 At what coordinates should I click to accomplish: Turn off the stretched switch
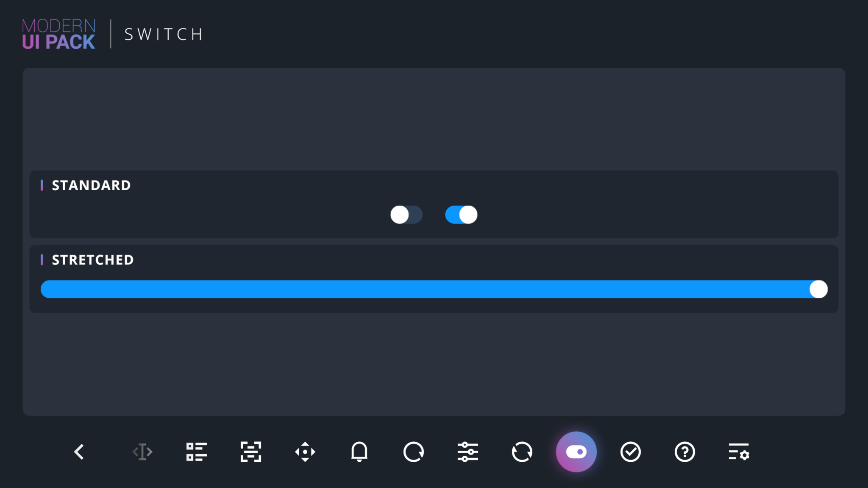(433, 289)
